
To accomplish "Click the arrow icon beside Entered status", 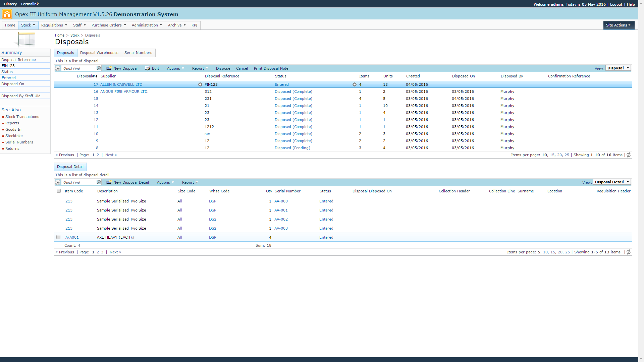I will [355, 84].
